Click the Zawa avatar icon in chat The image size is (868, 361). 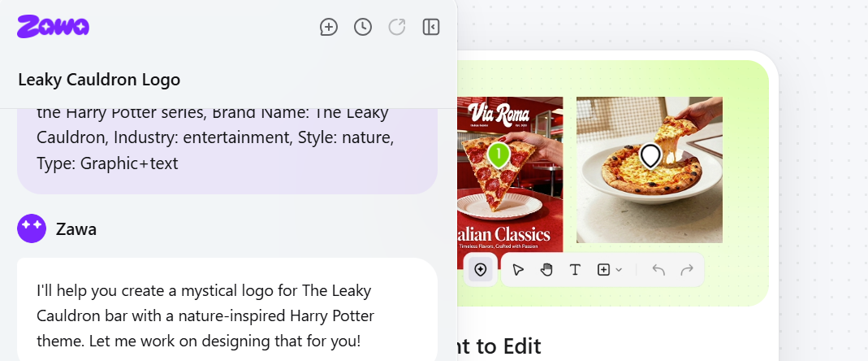[32, 228]
